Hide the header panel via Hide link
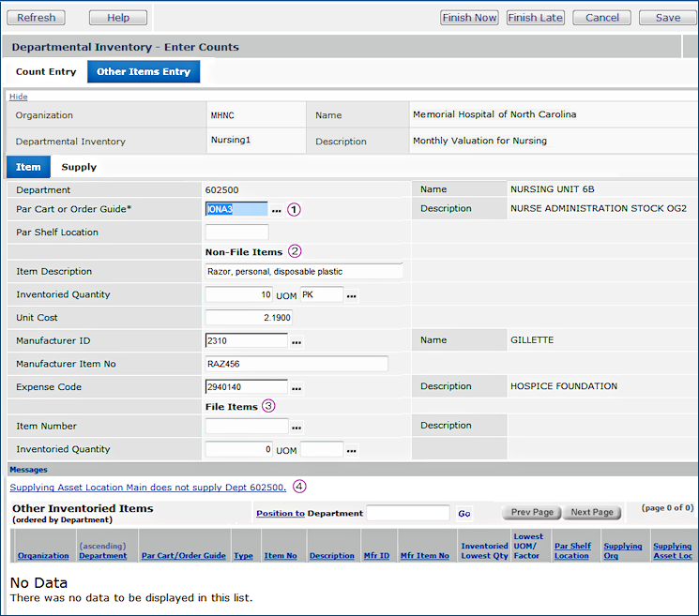 point(19,97)
